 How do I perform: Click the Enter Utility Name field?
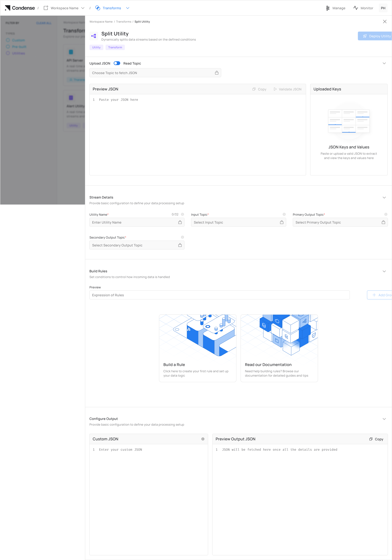[134, 222]
